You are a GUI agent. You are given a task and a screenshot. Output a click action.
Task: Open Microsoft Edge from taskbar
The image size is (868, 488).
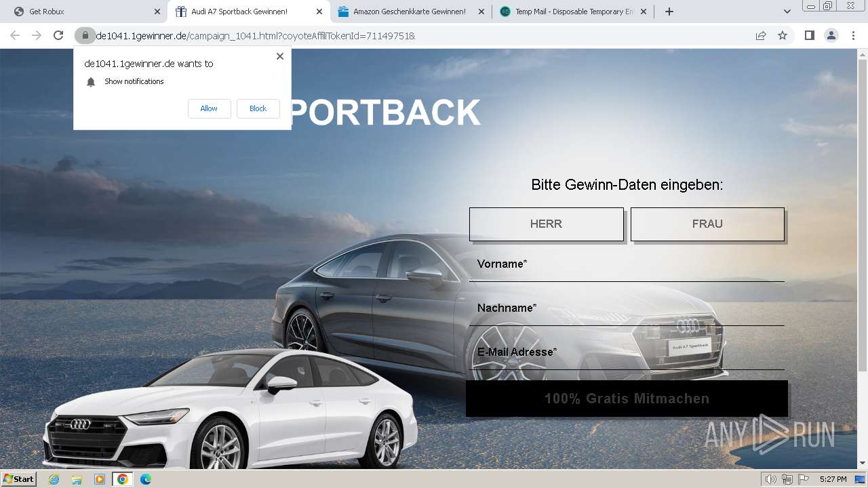click(146, 479)
